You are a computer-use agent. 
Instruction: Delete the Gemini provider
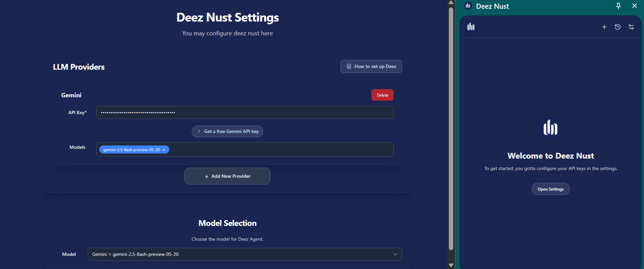[x=383, y=95]
